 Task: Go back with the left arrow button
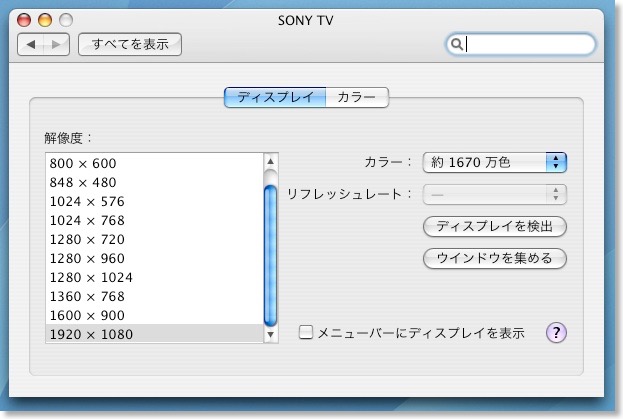tap(31, 44)
